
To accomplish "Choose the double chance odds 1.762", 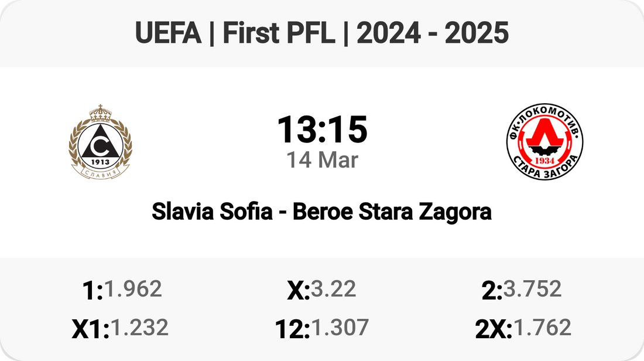I will pos(542,328).
